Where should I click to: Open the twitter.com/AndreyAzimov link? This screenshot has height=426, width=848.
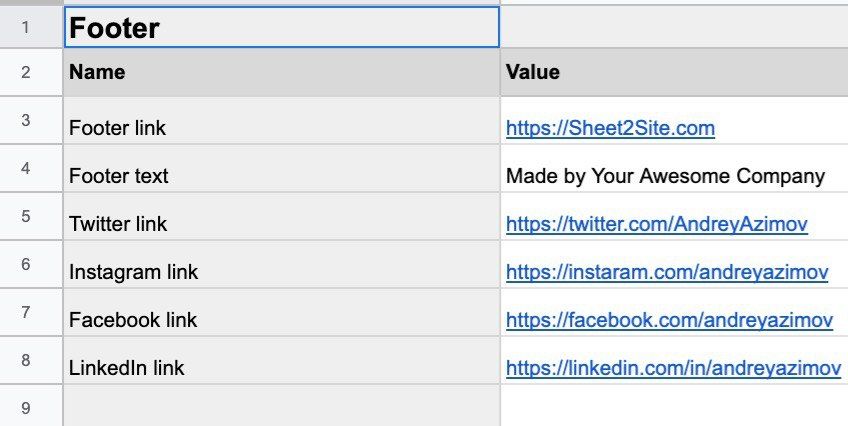point(656,224)
